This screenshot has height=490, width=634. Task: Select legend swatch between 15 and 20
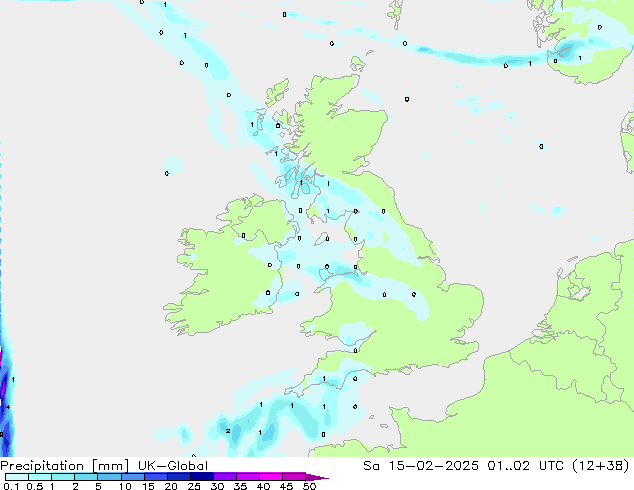155,477
